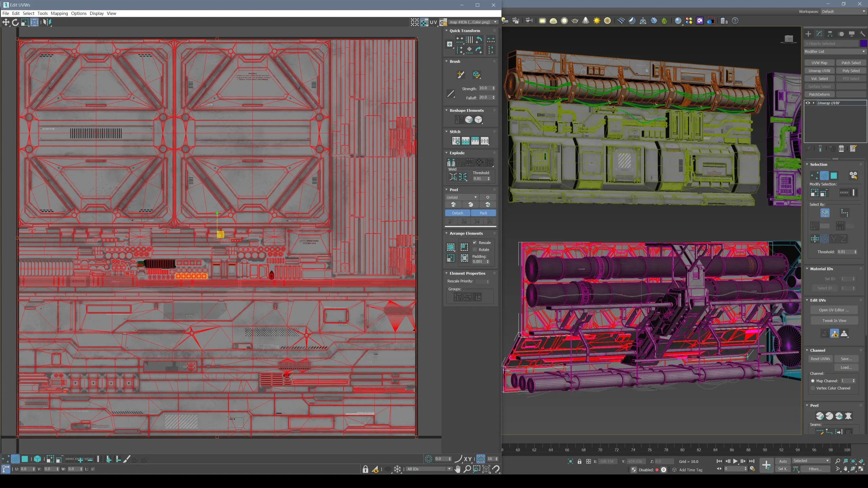Enable the Rotate checkbox
This screenshot has width=868, height=488.
[x=475, y=250]
